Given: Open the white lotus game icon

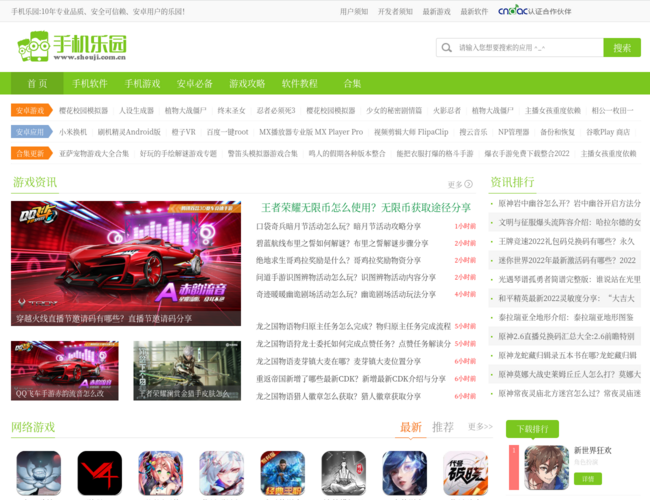Looking at the screenshot, I should 38,473.
